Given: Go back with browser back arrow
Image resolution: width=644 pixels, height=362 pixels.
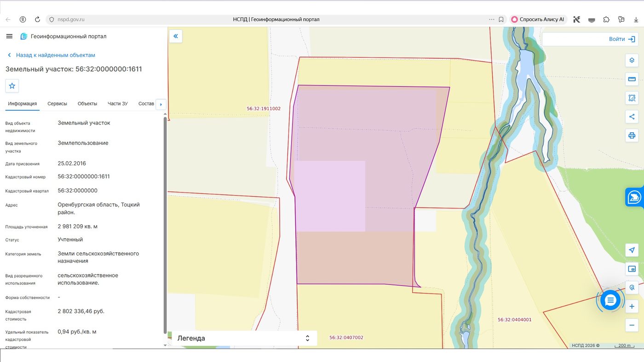Looking at the screenshot, I should [x=8, y=20].
